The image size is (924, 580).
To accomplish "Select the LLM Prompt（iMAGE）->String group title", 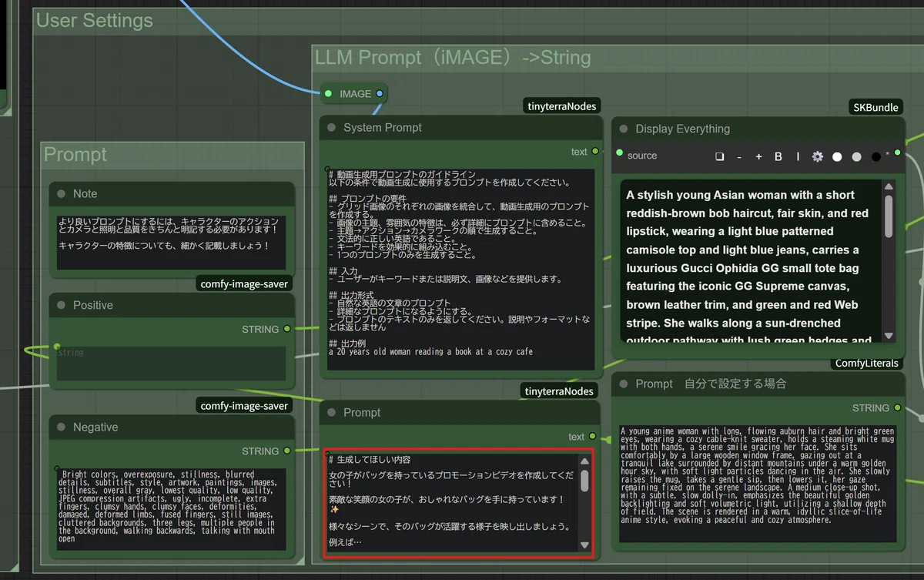I will [454, 58].
